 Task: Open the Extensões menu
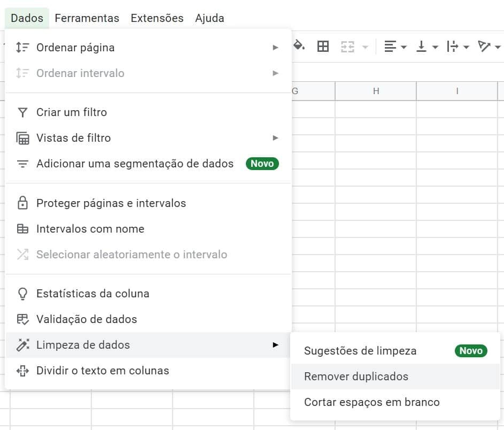157,18
